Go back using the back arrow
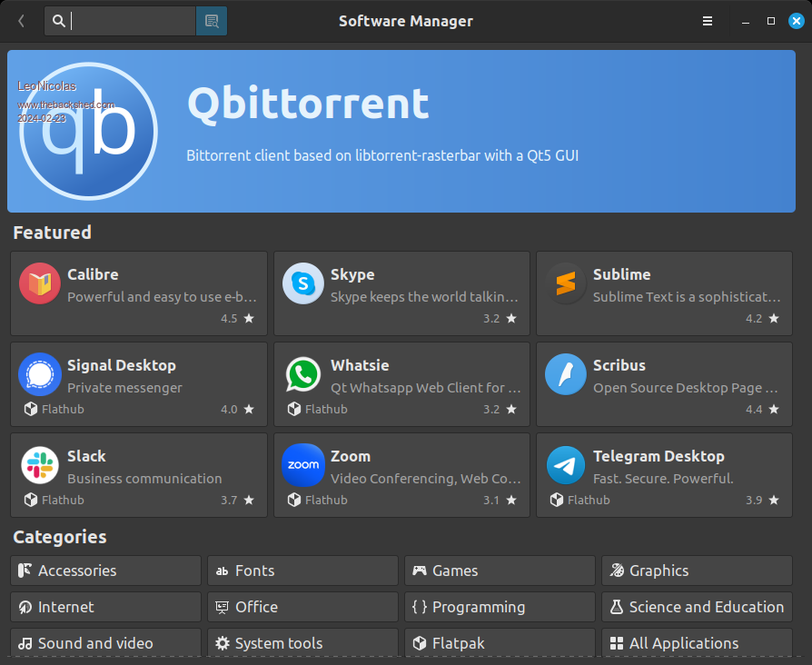Viewport: 812px width, 665px height. [x=21, y=21]
